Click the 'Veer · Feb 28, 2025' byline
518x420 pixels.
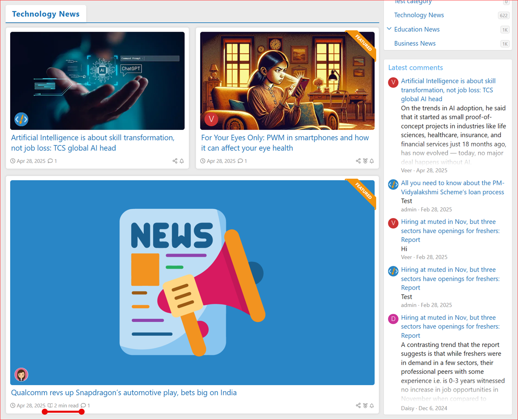424,257
